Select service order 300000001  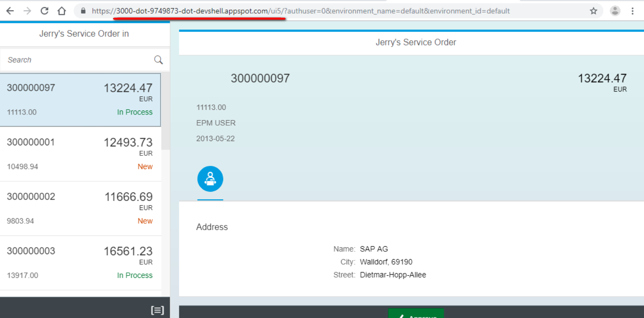pos(80,154)
